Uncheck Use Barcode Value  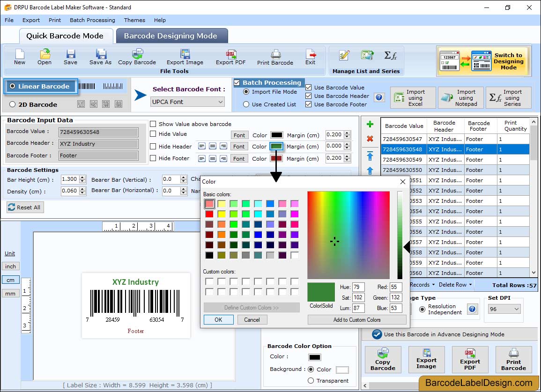[x=309, y=87]
